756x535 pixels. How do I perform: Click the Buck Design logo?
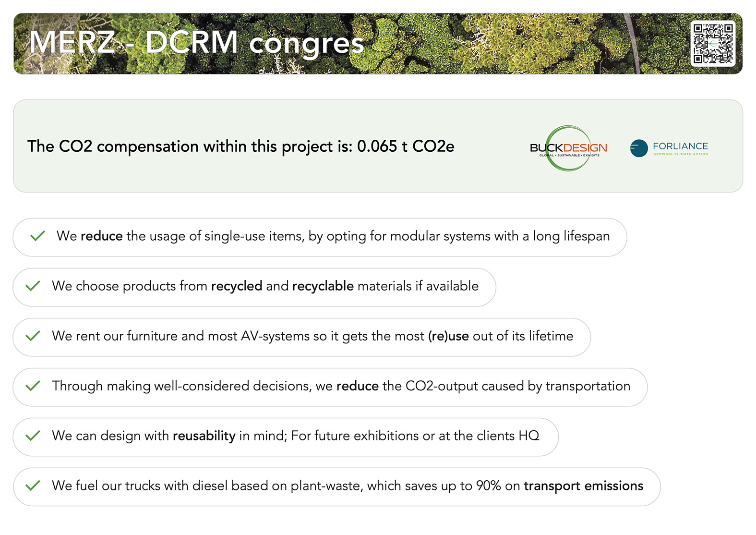(568, 148)
